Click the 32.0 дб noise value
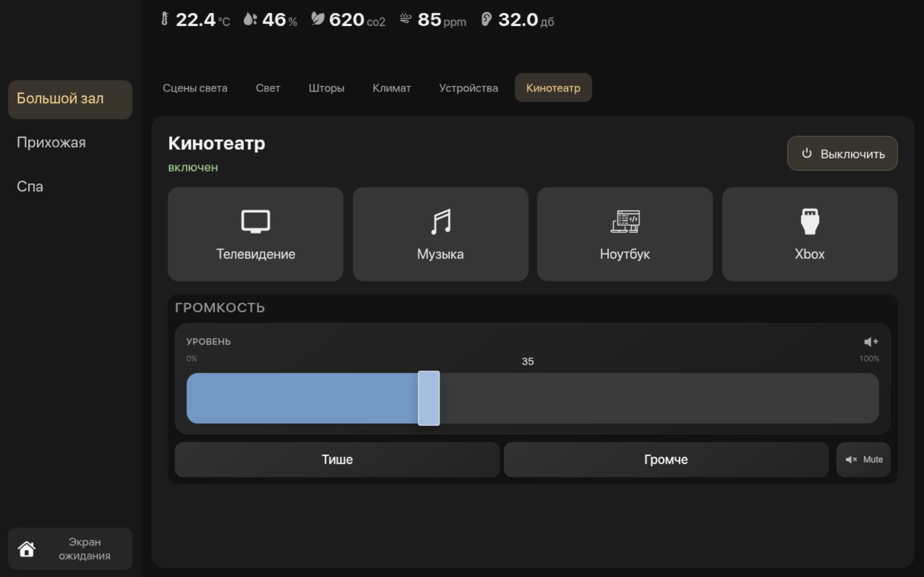 click(526, 20)
